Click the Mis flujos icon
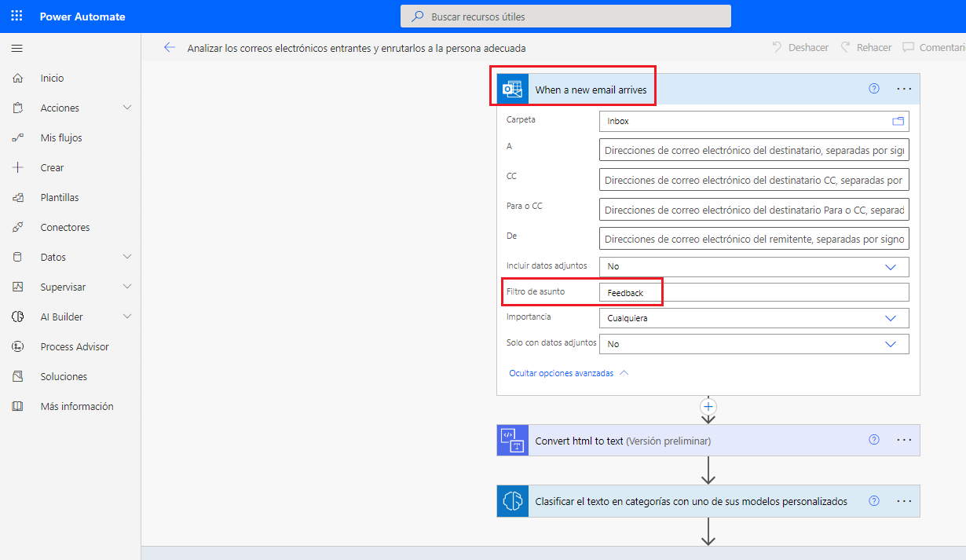Viewport: 966px width, 560px height. click(18, 138)
